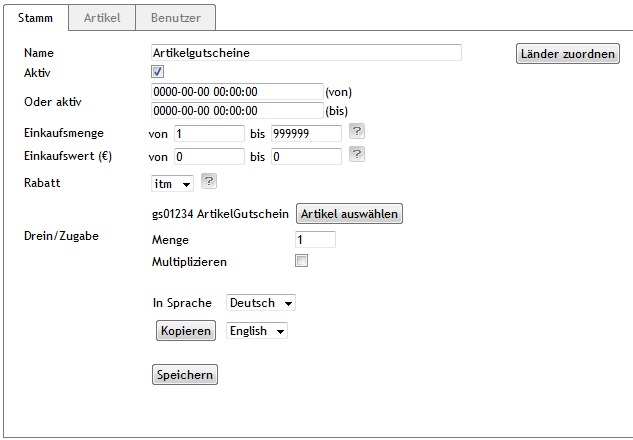Click the help icon beside Rabatt dropdown

coord(209,181)
